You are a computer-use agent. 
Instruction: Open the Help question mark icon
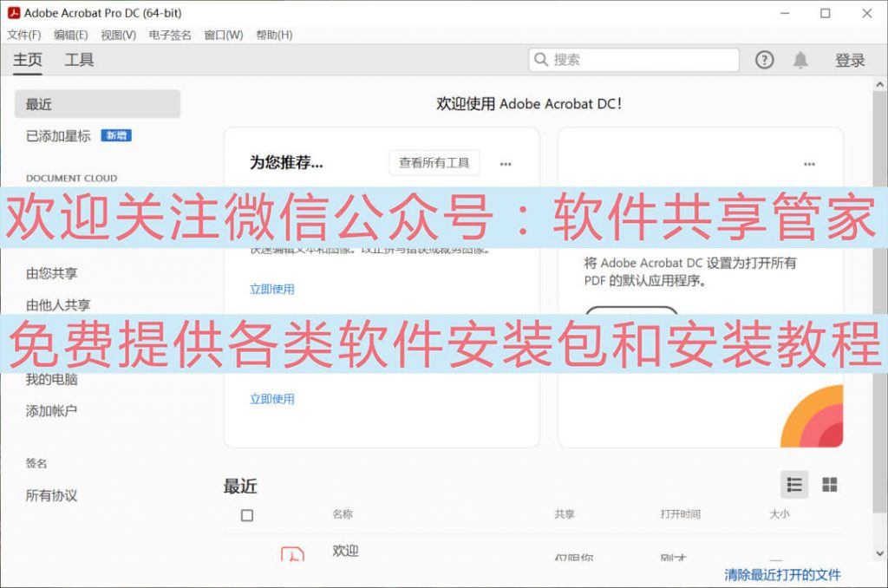(x=764, y=60)
